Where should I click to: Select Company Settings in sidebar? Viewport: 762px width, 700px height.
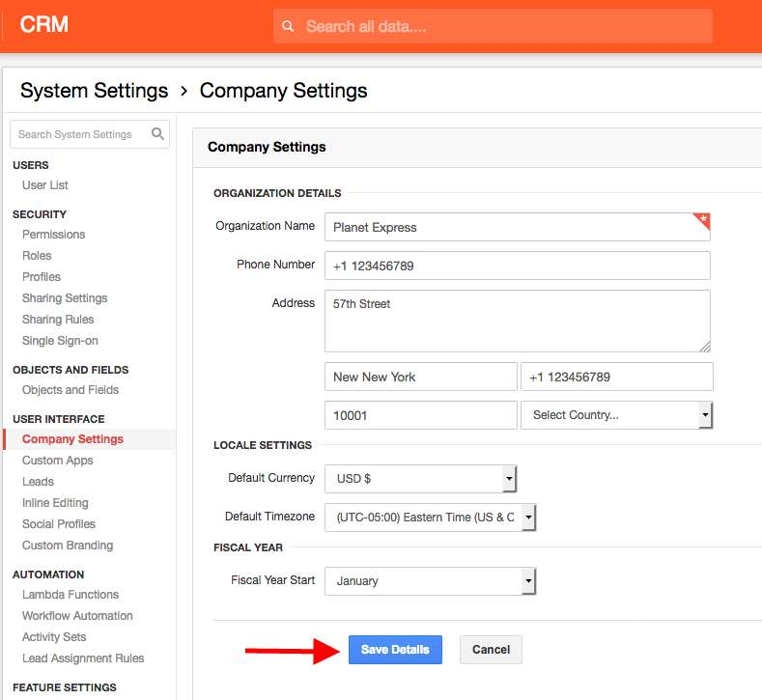72,439
